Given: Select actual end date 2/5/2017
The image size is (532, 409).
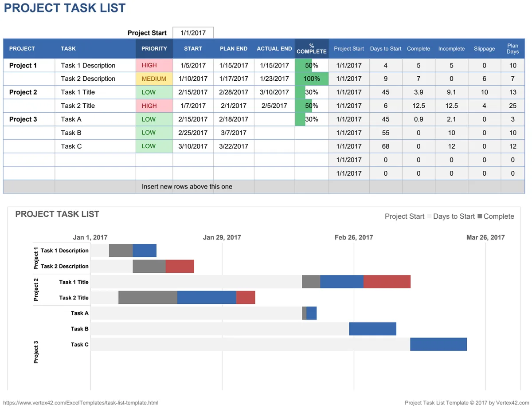Looking at the screenshot, I should click(x=274, y=106).
